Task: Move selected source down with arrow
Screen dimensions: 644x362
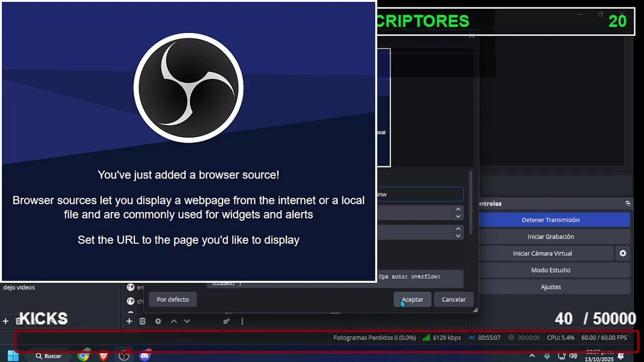Action: pos(187,321)
